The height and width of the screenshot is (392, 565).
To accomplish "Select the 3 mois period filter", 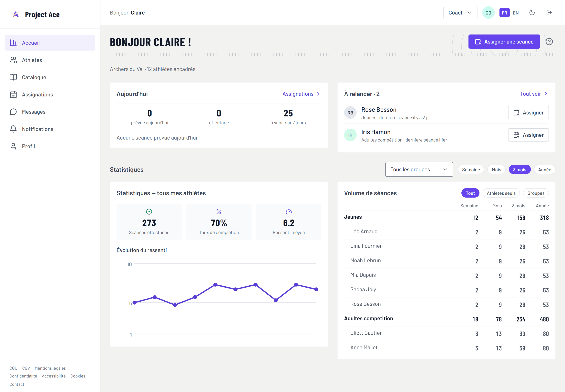I will 519,170.
